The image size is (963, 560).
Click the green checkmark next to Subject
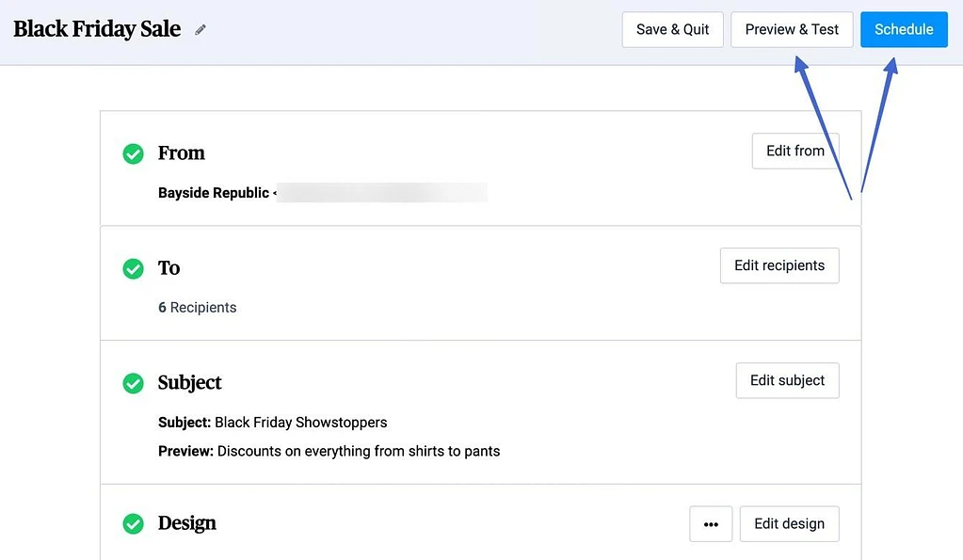coord(134,383)
